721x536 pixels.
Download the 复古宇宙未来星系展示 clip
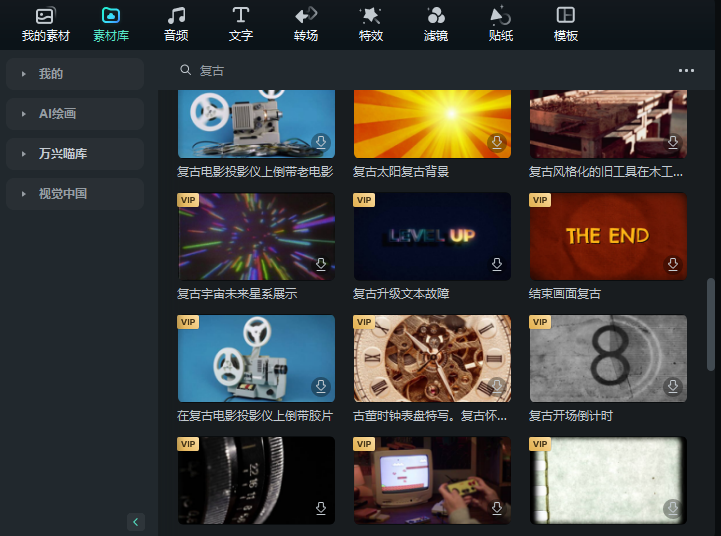[x=321, y=264]
